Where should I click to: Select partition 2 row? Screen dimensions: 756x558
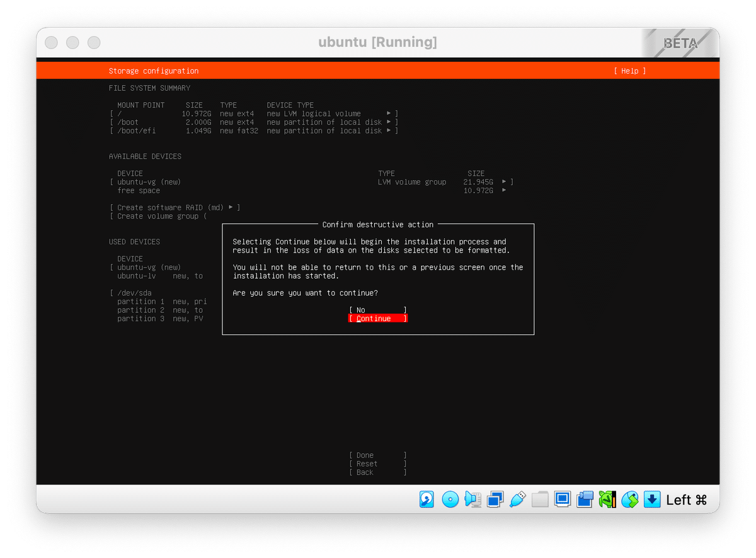(160, 310)
